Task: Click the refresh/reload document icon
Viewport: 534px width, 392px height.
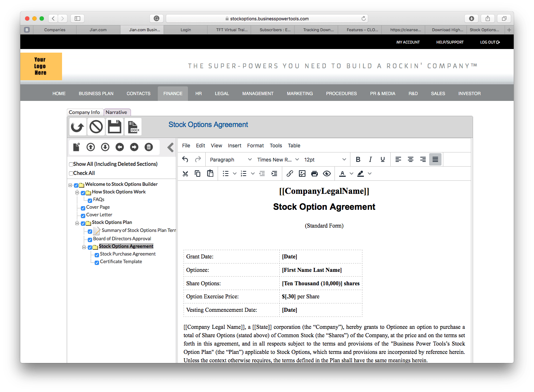Action: click(78, 127)
